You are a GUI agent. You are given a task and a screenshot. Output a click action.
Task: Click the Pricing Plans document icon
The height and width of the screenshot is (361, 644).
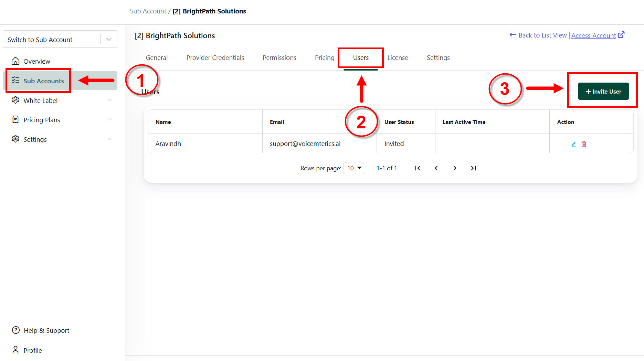[x=15, y=119]
